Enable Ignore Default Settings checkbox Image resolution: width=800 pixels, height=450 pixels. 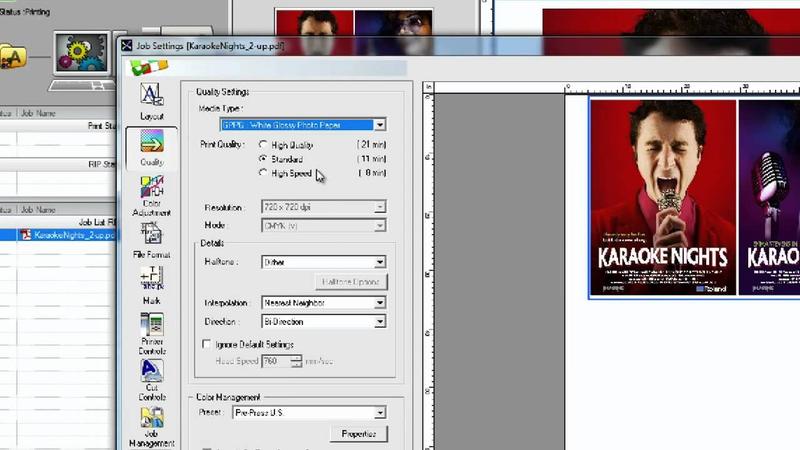pyautogui.click(x=206, y=344)
